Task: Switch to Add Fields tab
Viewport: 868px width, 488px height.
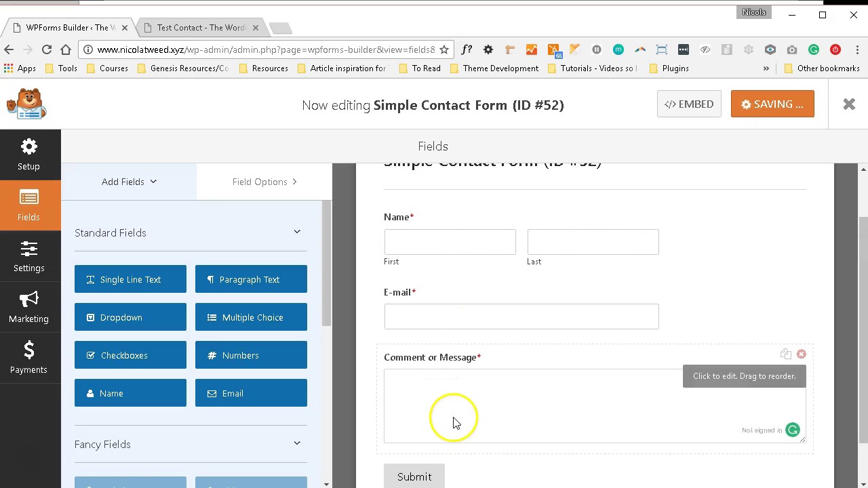Action: click(x=129, y=182)
